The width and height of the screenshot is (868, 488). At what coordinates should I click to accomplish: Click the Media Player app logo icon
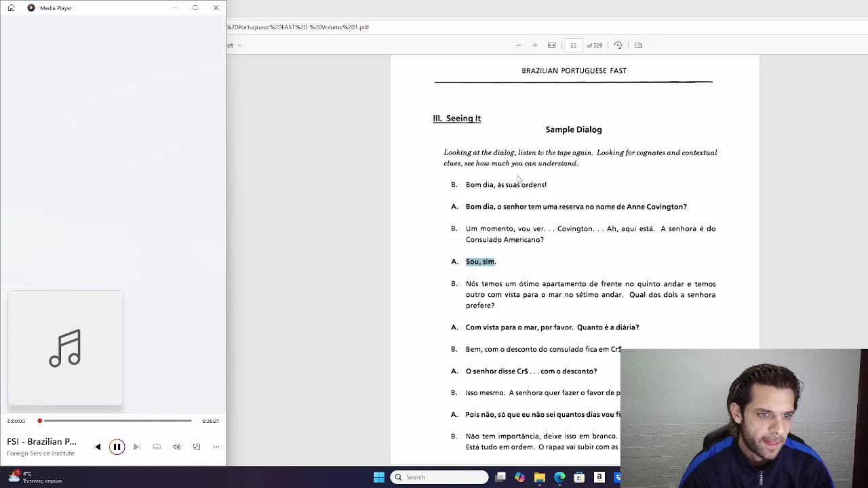pyautogui.click(x=31, y=8)
